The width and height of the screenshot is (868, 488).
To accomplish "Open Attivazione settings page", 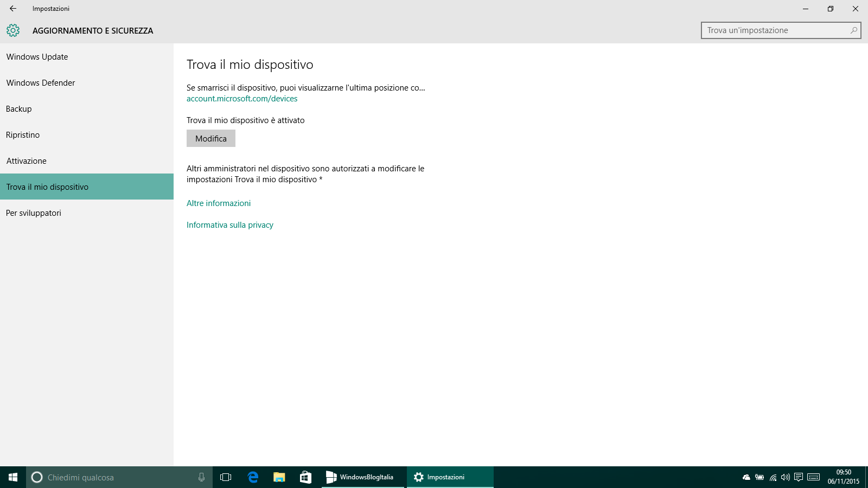I will 87,160.
